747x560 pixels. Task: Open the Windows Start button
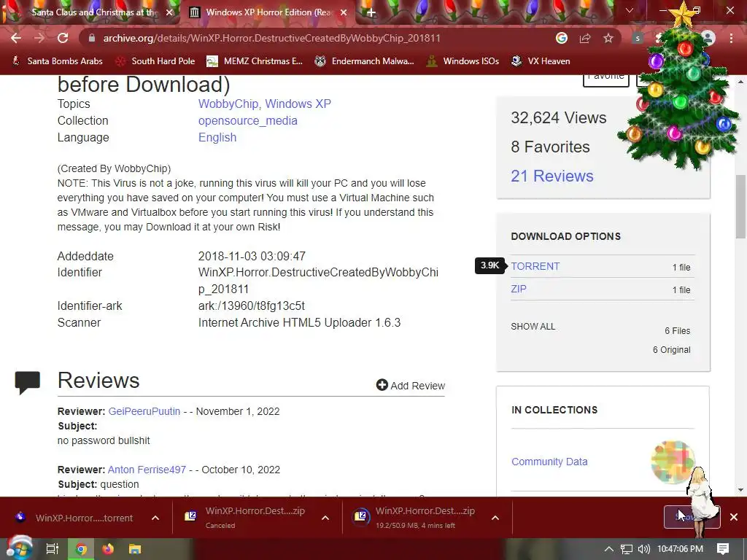click(x=19, y=549)
